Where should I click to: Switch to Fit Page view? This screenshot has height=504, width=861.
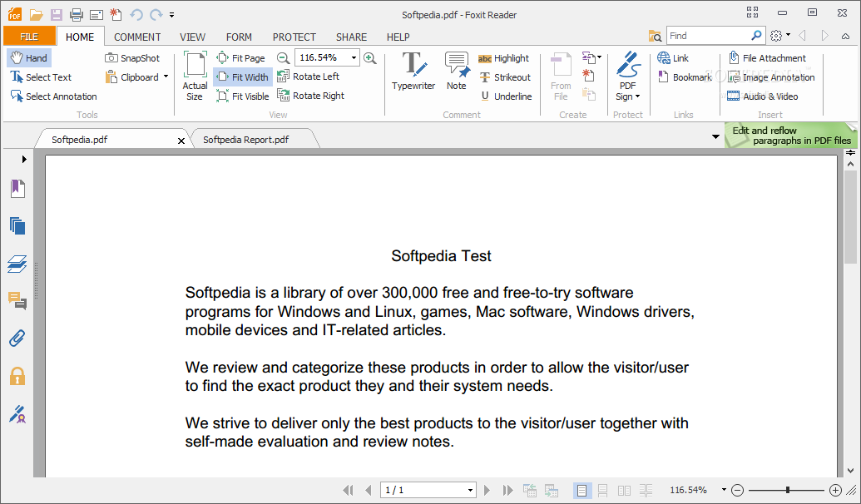pyautogui.click(x=240, y=58)
